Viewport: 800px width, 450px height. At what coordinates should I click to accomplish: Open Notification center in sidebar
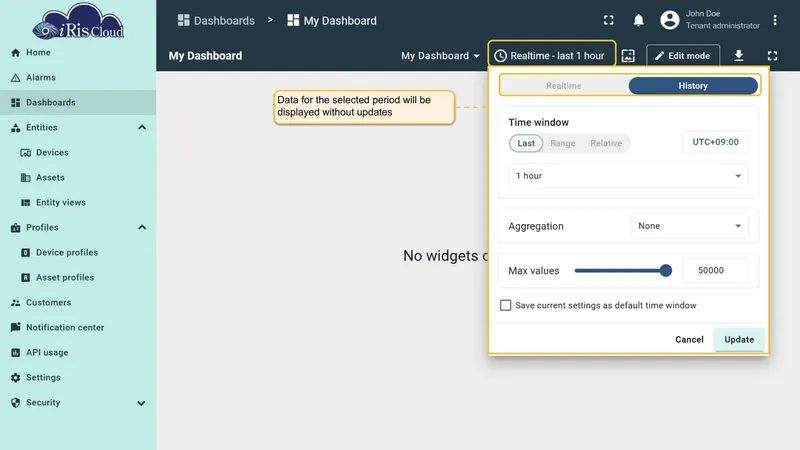click(78, 328)
